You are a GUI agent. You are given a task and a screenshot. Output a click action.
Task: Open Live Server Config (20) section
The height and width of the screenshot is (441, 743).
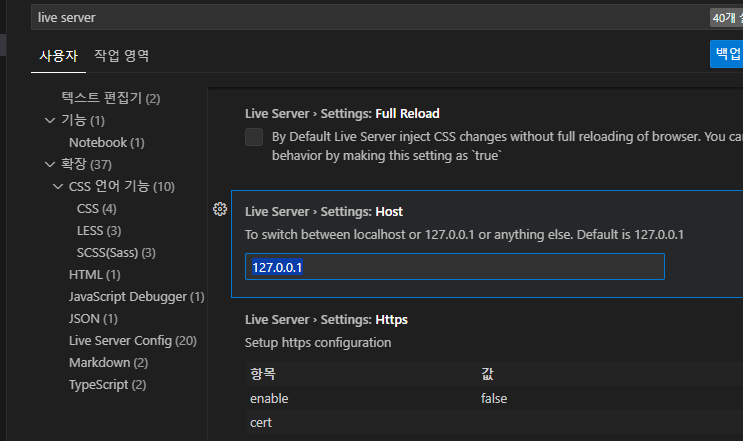(133, 341)
